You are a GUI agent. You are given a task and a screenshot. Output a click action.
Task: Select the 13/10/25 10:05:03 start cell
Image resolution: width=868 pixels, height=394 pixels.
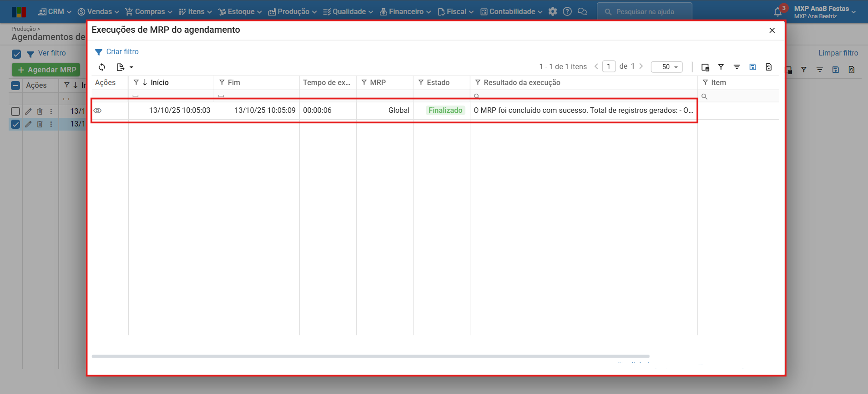[x=171, y=111]
